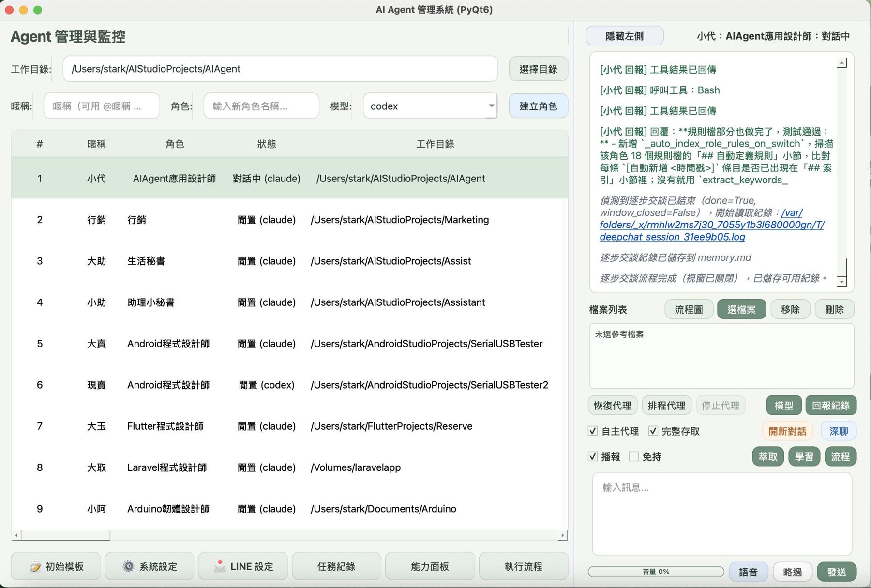Click the gear icon on 系統設定 button
The image size is (871, 588).
(128, 566)
